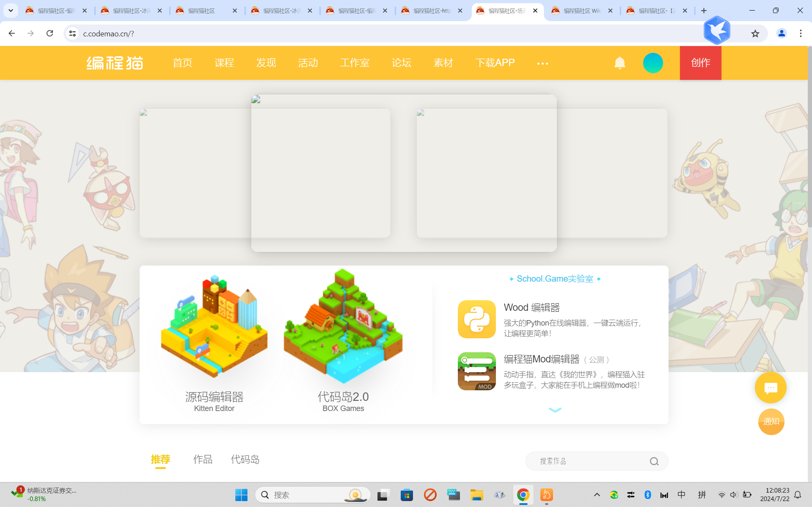The height and width of the screenshot is (507, 812).
Task: Open File Explorer from the taskbar
Action: click(x=476, y=495)
